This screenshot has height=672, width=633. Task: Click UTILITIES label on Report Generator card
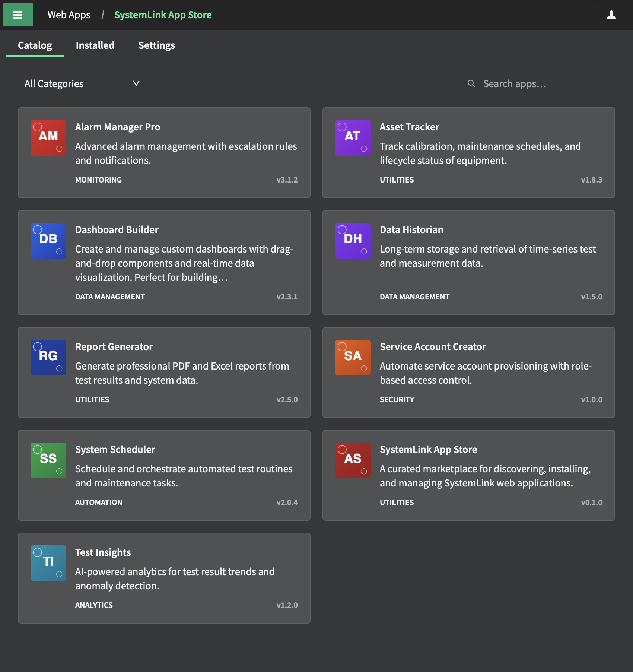(92, 400)
